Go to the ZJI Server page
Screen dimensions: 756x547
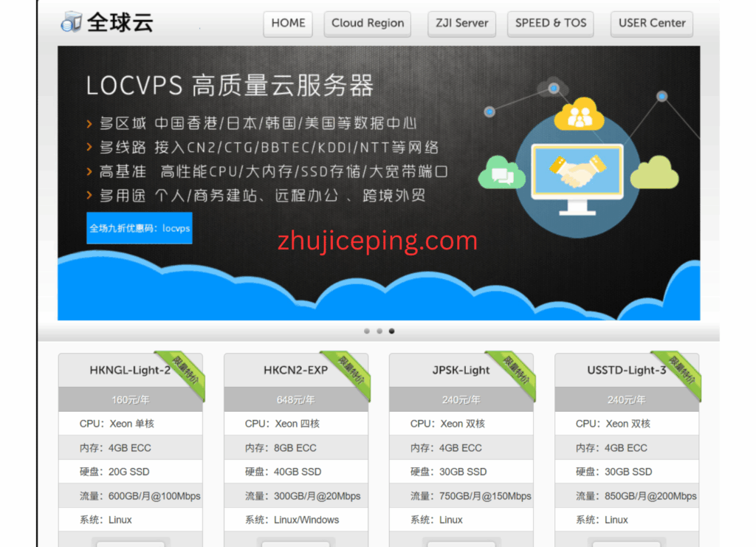click(x=461, y=24)
